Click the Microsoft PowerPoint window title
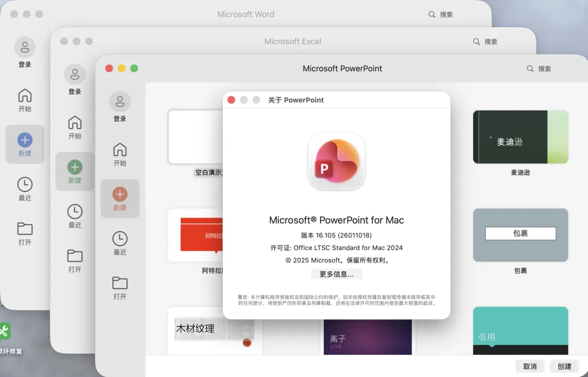The image size is (588, 377). coord(342,69)
